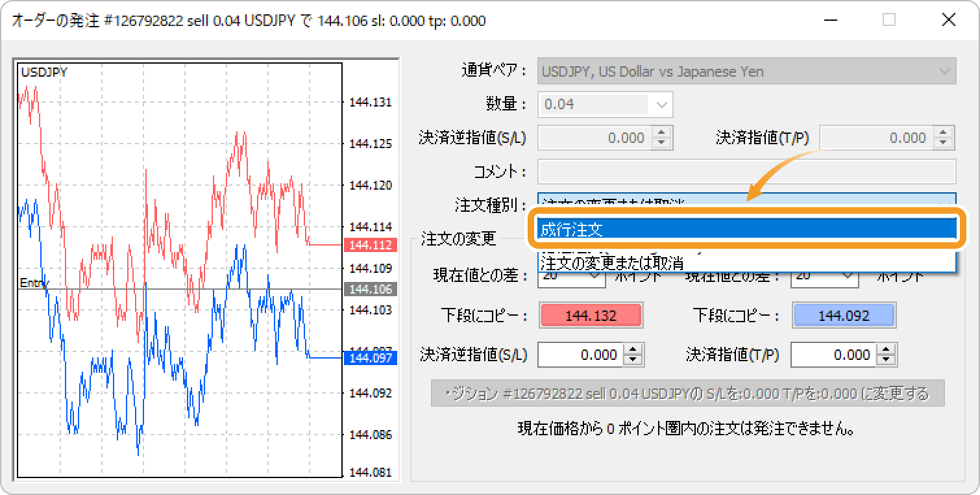Click the 144.081 price axis value

371,472
